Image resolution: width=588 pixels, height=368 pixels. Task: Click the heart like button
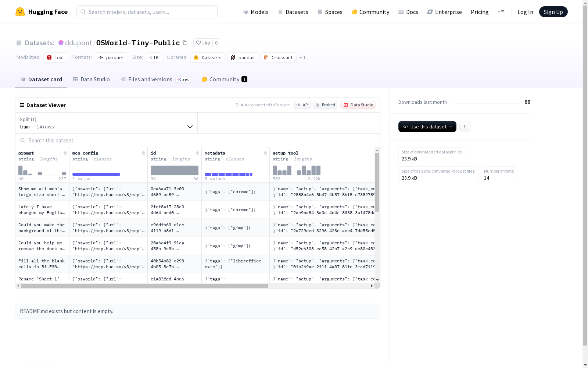coord(203,43)
